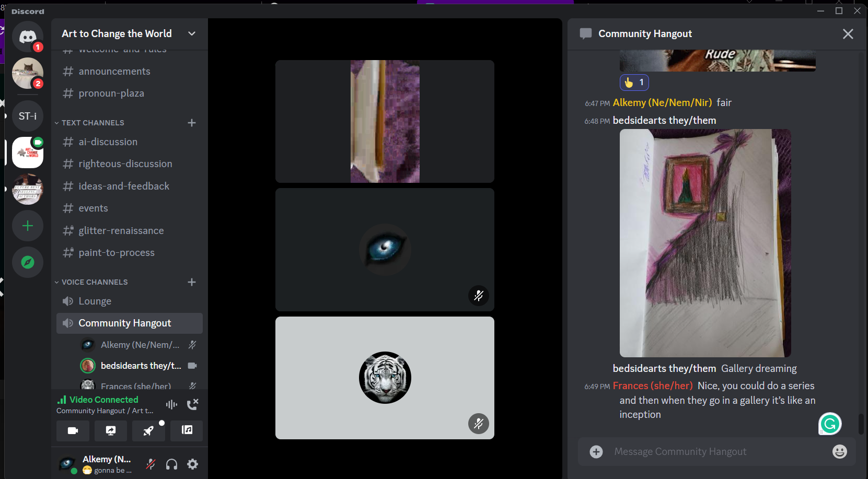Click the pointing-hand reaction on message
Screen dimensions: 868x479
coord(634,83)
